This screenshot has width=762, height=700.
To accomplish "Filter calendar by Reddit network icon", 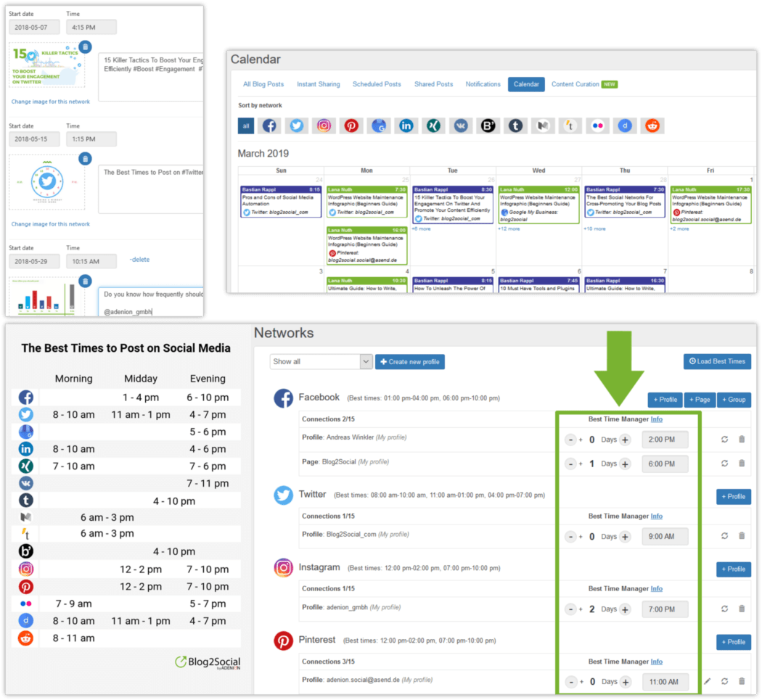I will [x=652, y=125].
